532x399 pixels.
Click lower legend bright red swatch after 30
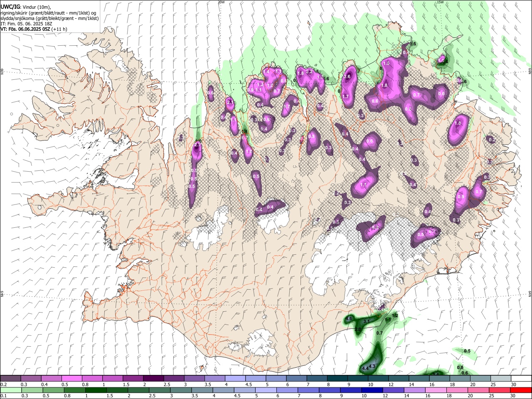point(522,390)
